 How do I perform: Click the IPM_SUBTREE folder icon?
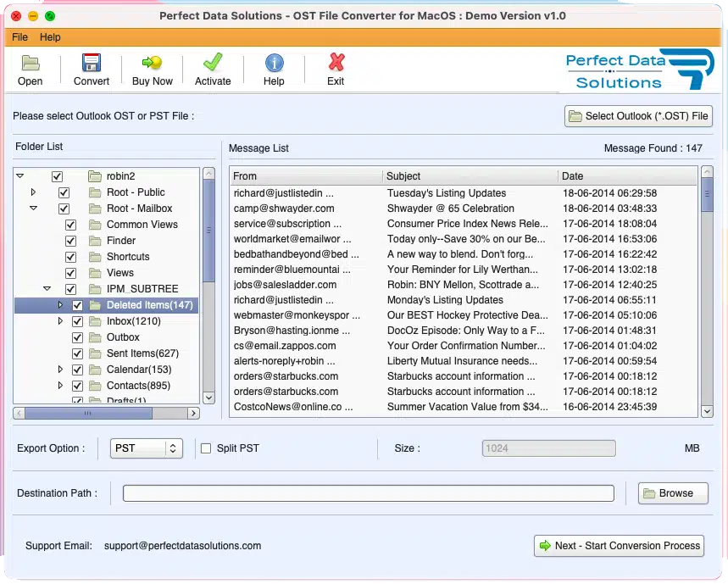[95, 289]
